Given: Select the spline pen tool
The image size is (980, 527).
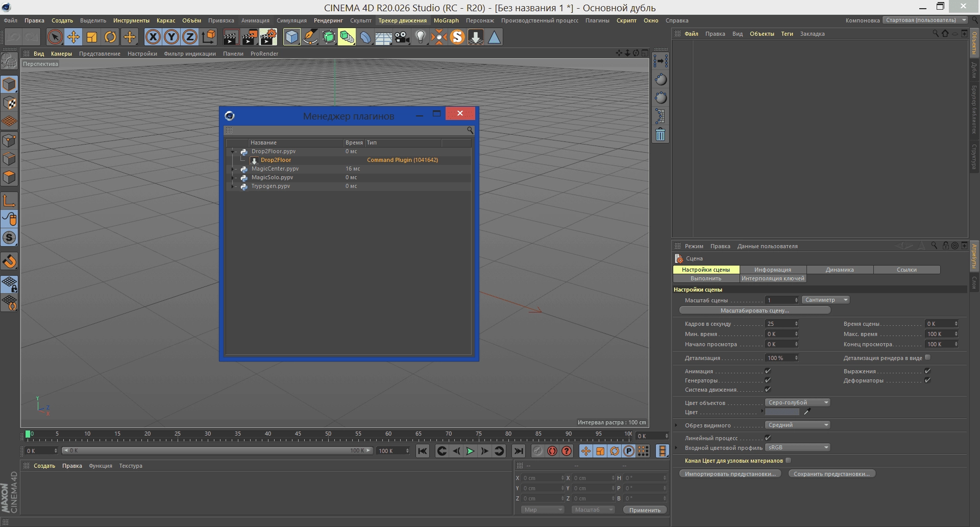Looking at the screenshot, I should click(x=310, y=37).
